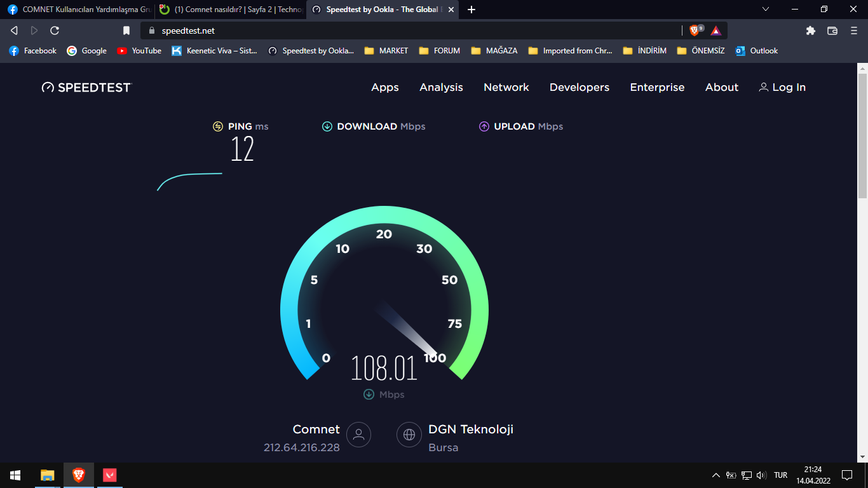This screenshot has height=488, width=868.
Task: Bookmark this page with the bookmark icon
Action: pyautogui.click(x=126, y=30)
